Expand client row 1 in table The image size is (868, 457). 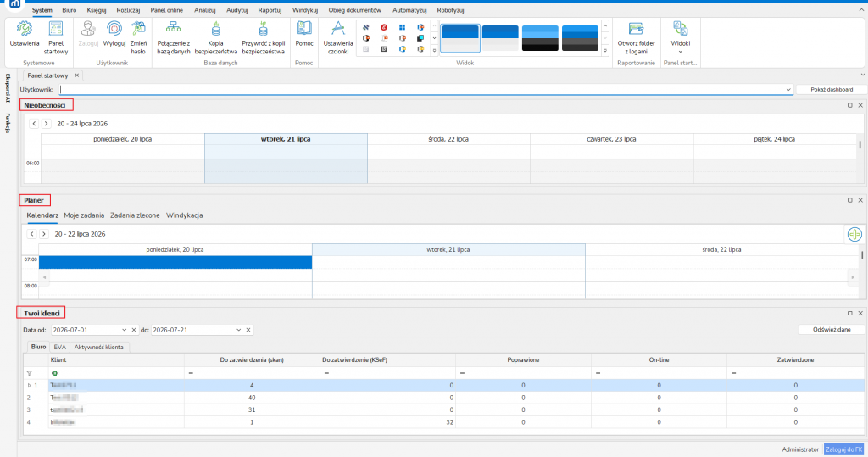(30, 386)
